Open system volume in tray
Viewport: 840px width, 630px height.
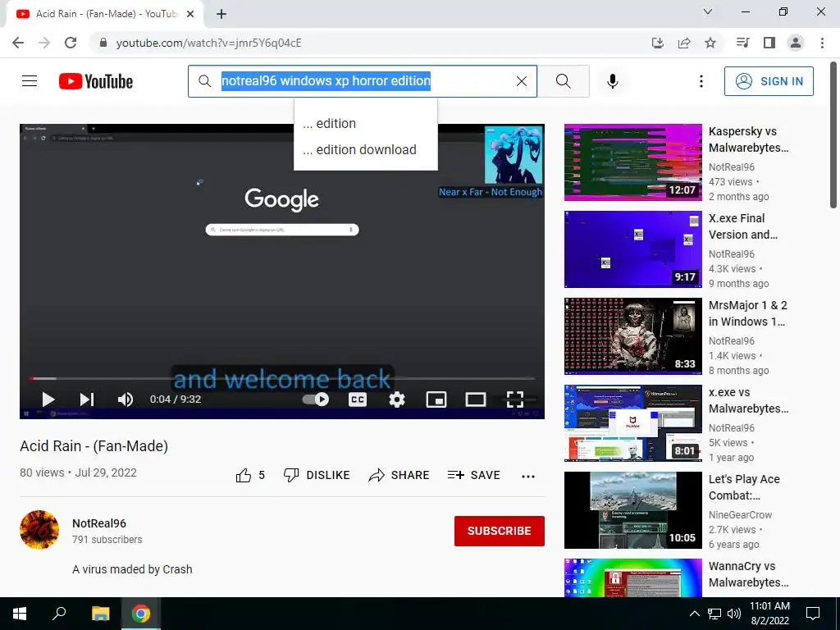[x=734, y=614]
